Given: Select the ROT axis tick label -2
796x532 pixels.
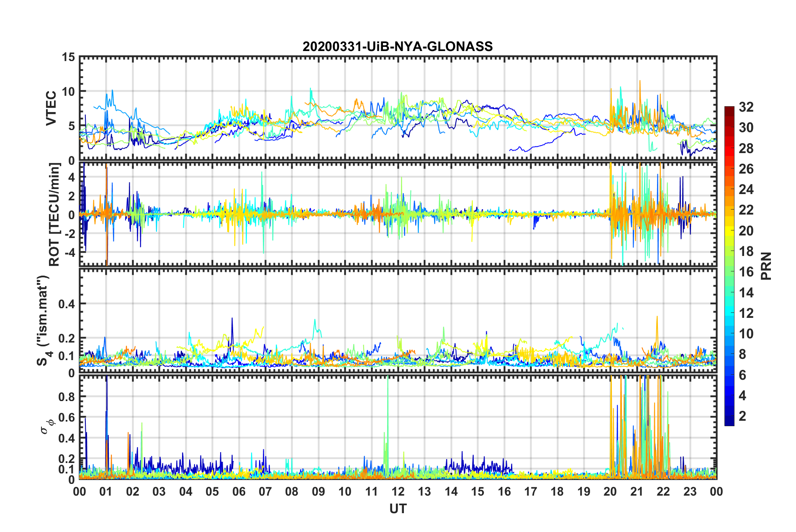Looking at the screenshot, I should click(69, 234).
